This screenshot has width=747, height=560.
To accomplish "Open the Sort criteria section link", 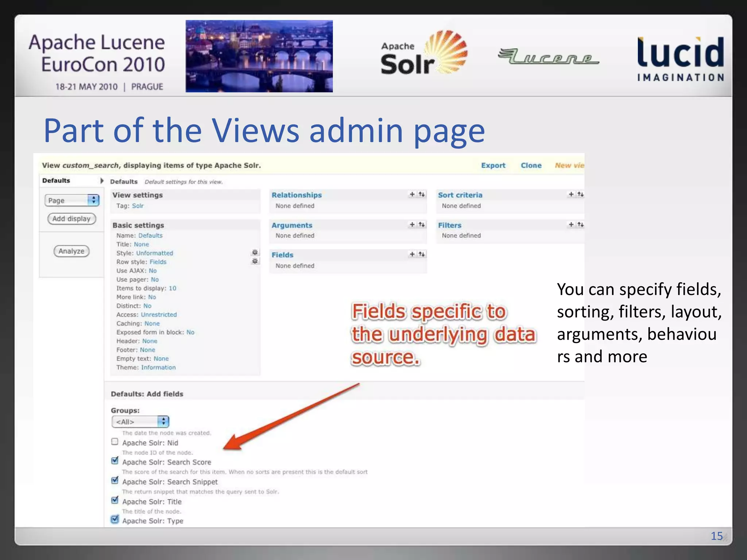I will (x=460, y=195).
